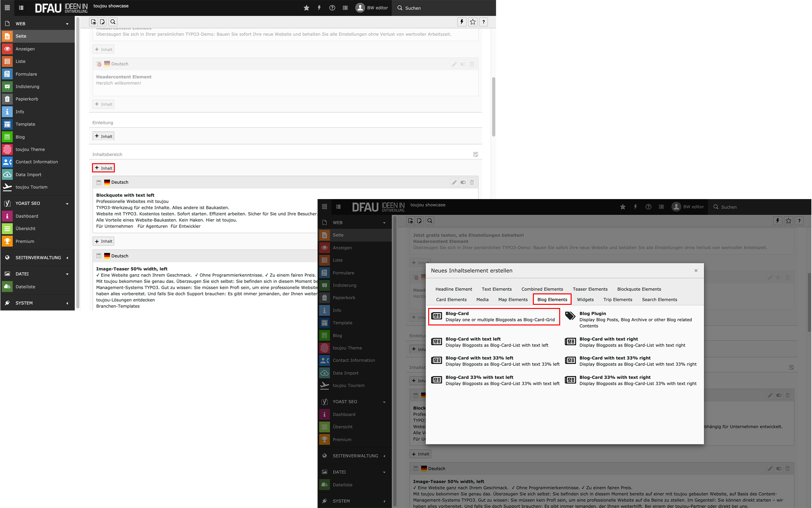Choose Blog-Card with text left element
The width and height of the screenshot is (812, 508).
494,342
